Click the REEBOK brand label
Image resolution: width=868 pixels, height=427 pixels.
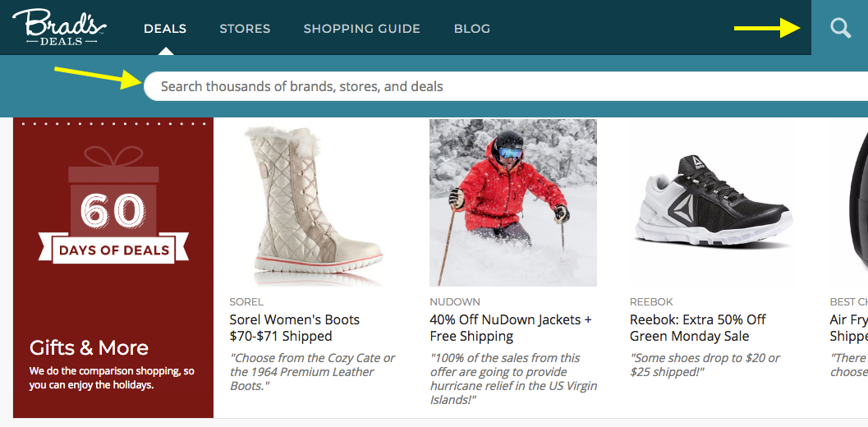[x=651, y=302]
